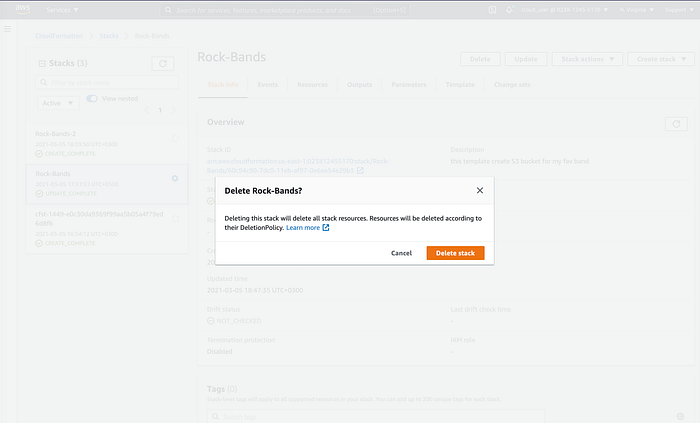Go to next stacks page arrow

click(174, 110)
